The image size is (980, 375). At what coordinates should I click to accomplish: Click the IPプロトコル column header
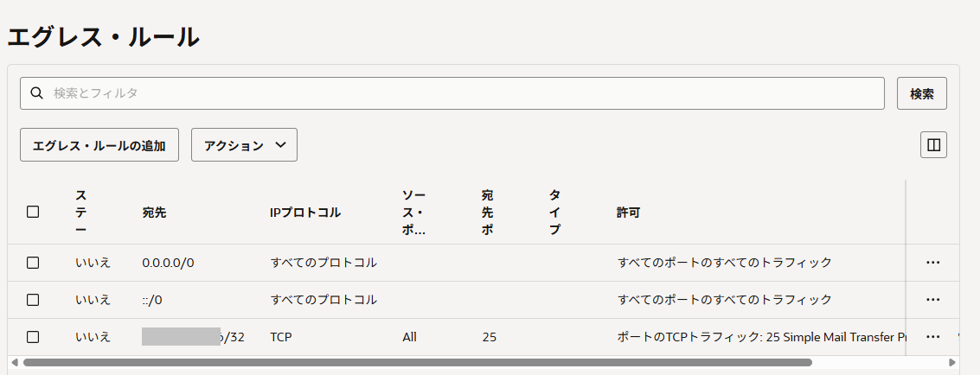(x=305, y=213)
